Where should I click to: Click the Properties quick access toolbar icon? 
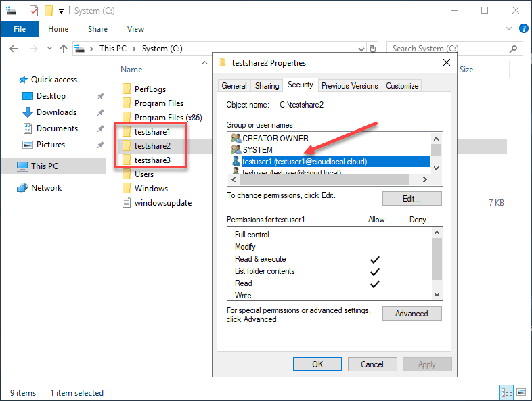34,11
